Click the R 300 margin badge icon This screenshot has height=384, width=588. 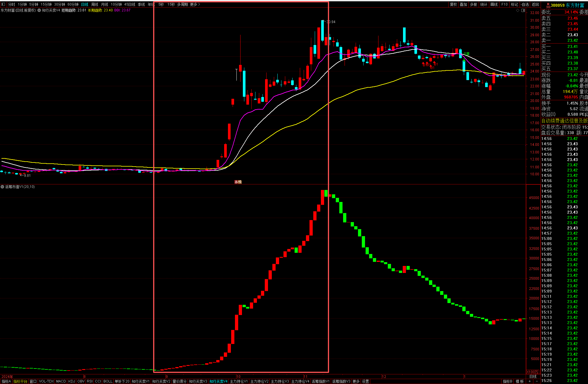[548, 5]
